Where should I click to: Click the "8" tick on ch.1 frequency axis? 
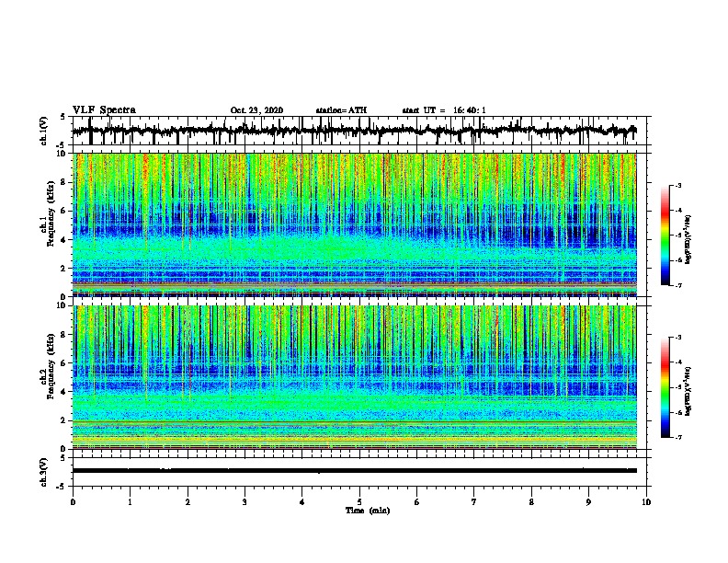tap(64, 182)
